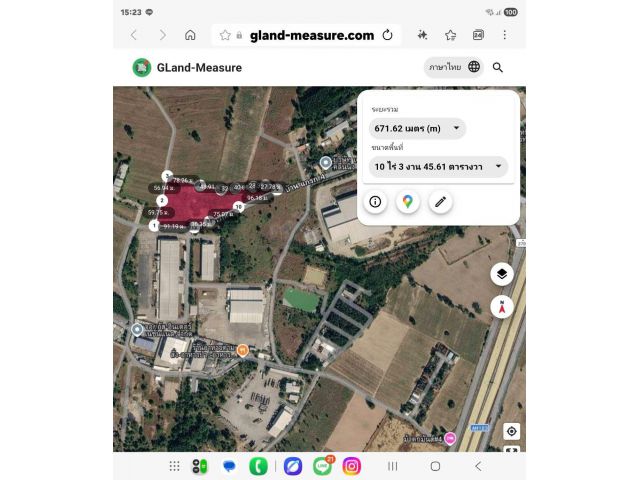
Task: Reload the gland-measure.com page
Action: click(x=387, y=35)
